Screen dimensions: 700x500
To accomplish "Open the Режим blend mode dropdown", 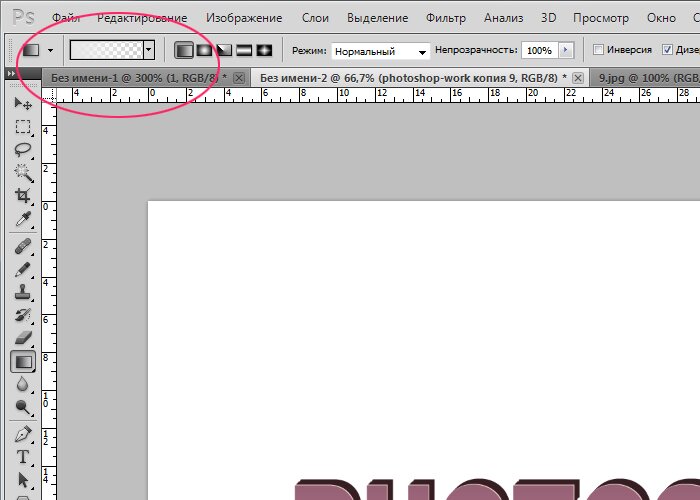I will 380,51.
